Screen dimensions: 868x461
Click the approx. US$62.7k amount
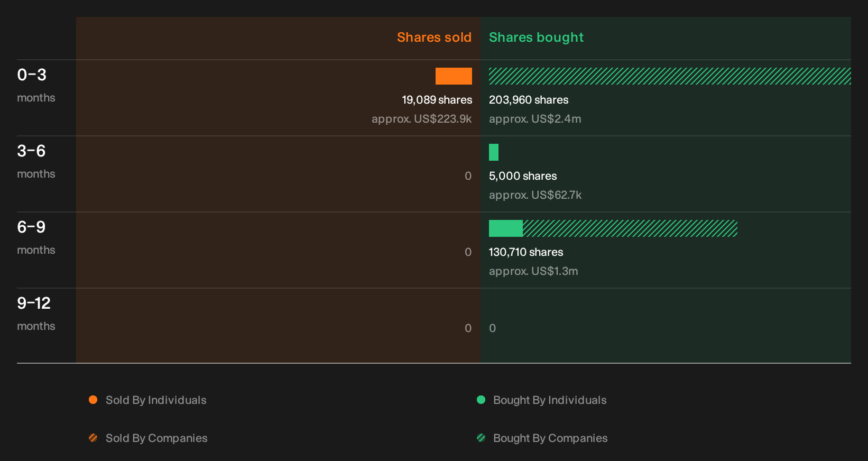coord(535,195)
